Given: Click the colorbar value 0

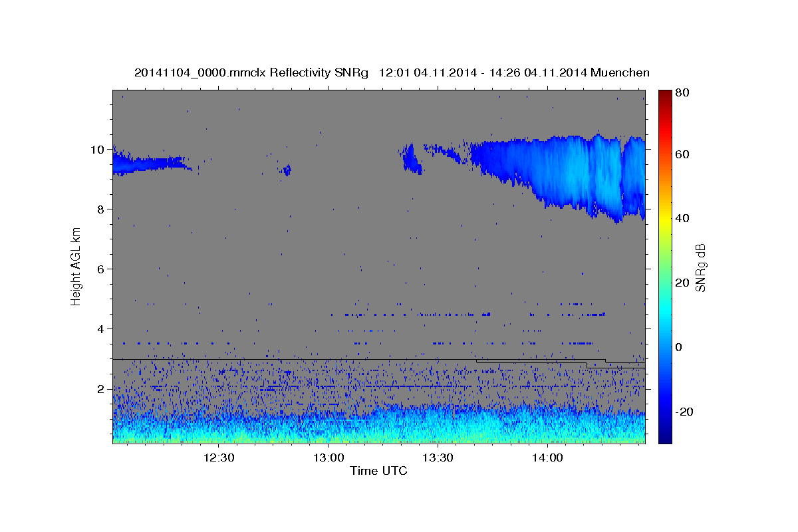Looking at the screenshot, I should [x=678, y=348].
